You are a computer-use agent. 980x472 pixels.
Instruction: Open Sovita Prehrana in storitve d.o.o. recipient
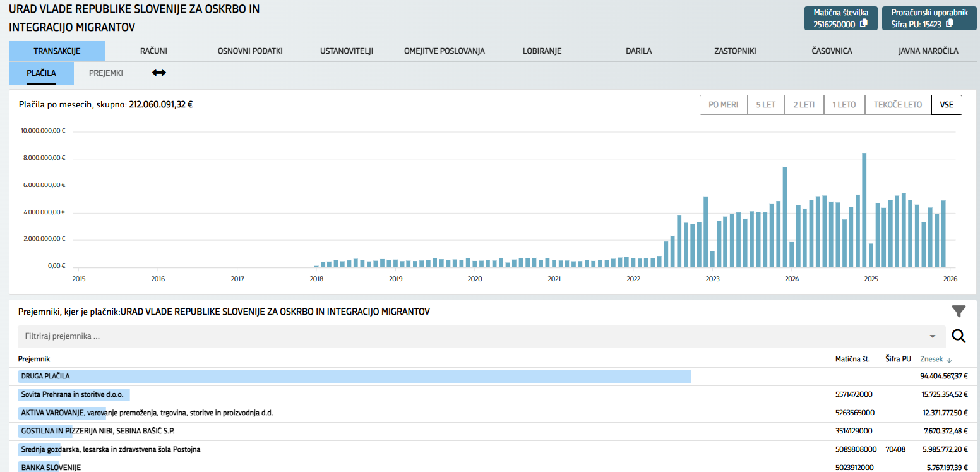click(x=72, y=395)
